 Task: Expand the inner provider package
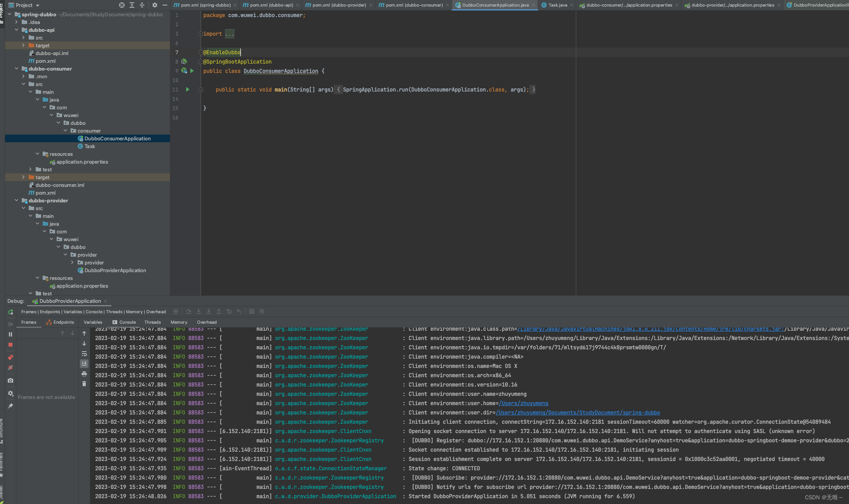point(72,262)
